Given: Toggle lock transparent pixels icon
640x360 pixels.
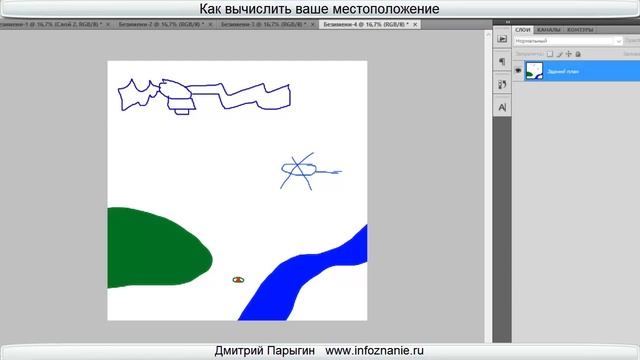Looking at the screenshot, I should [x=550, y=54].
